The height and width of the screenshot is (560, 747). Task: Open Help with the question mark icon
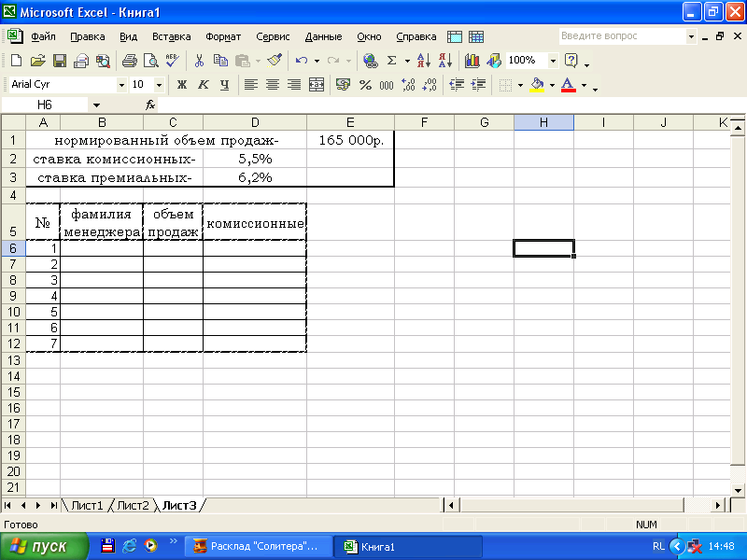click(571, 61)
